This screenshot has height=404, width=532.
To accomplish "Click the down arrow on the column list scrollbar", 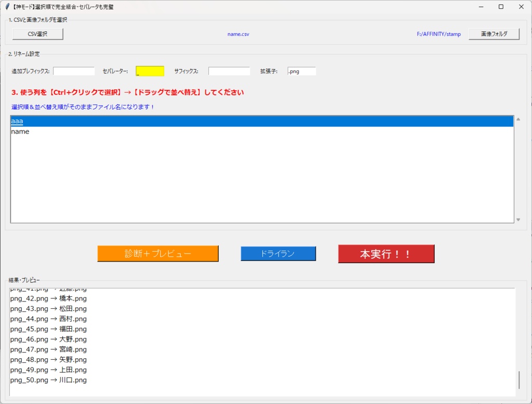I will (518, 219).
